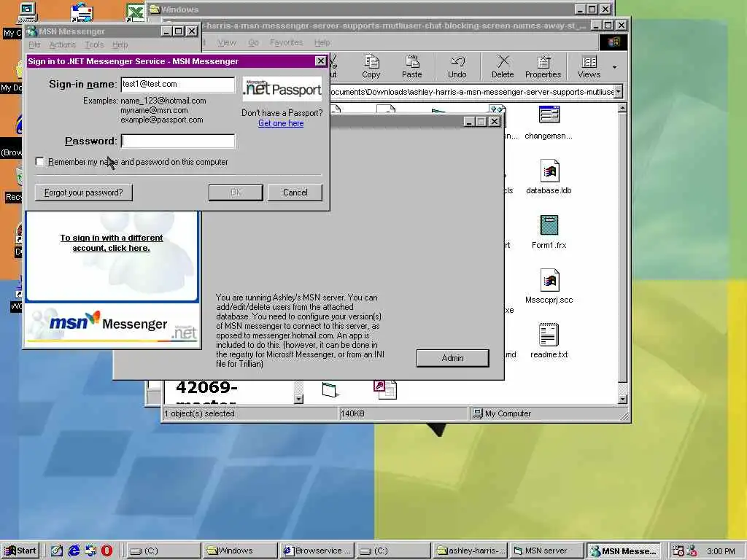Tick Remember my name and password checkbox
Image resolution: width=747 pixels, height=560 pixels.
click(40, 162)
